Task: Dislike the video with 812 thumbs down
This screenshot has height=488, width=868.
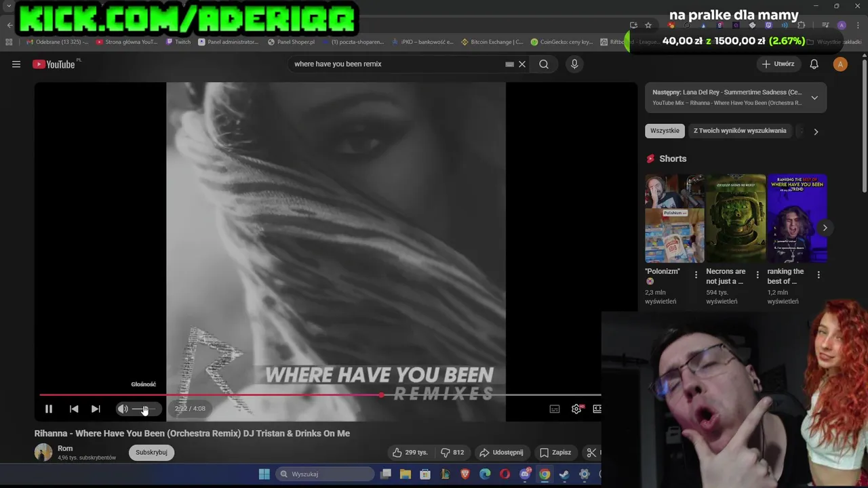Action: point(452,452)
